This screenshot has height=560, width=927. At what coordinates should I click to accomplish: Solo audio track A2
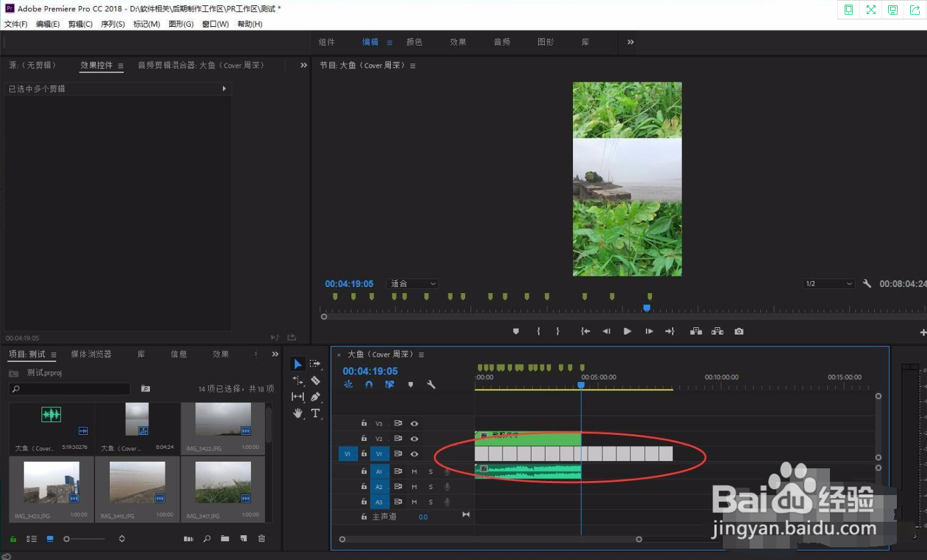point(430,487)
